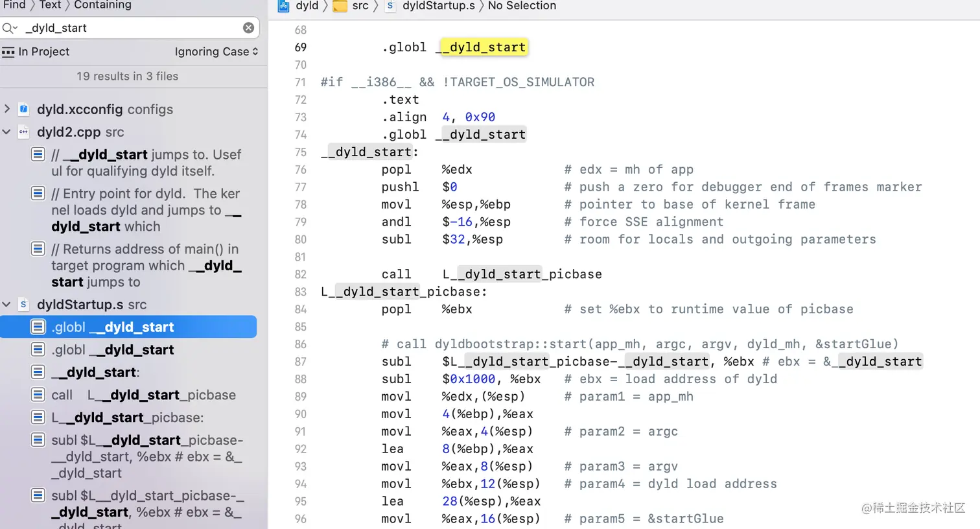Click line number 69 in the gutter
This screenshot has width=980, height=529.
300,47
